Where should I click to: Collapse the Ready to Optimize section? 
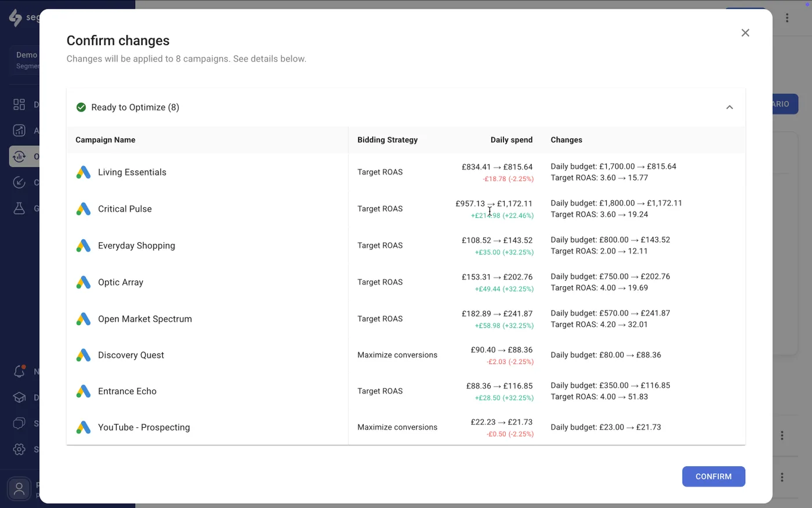(730, 107)
